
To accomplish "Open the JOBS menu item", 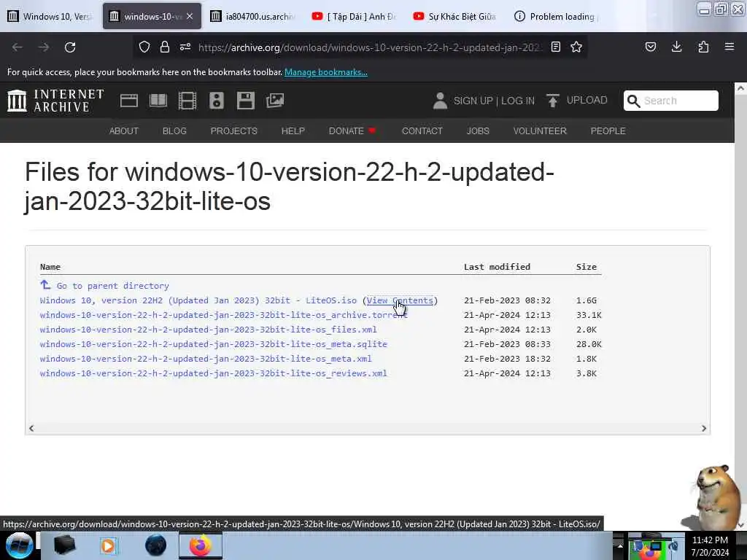I will (478, 131).
